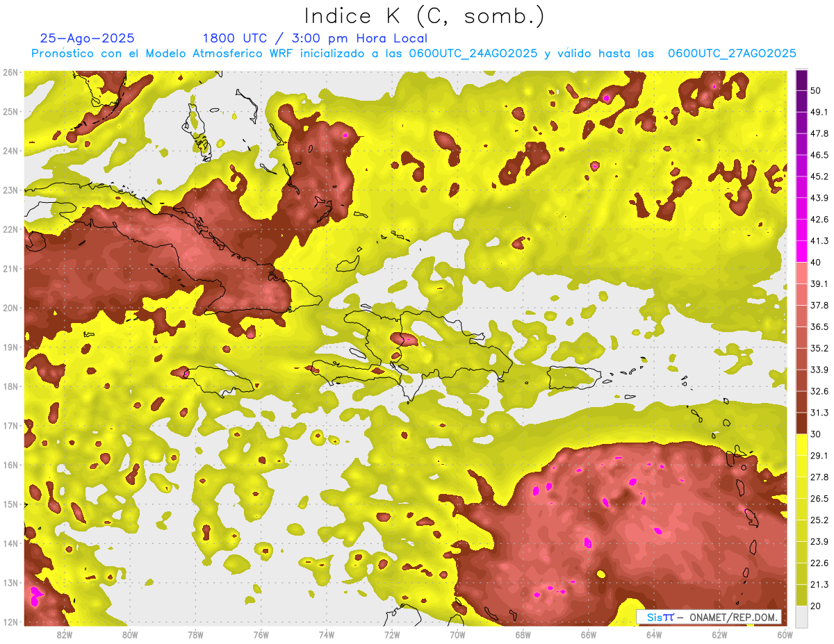Viewport: 834px width, 644px height.
Task: Select the date text '25-Ago-2025'
Action: (88, 38)
